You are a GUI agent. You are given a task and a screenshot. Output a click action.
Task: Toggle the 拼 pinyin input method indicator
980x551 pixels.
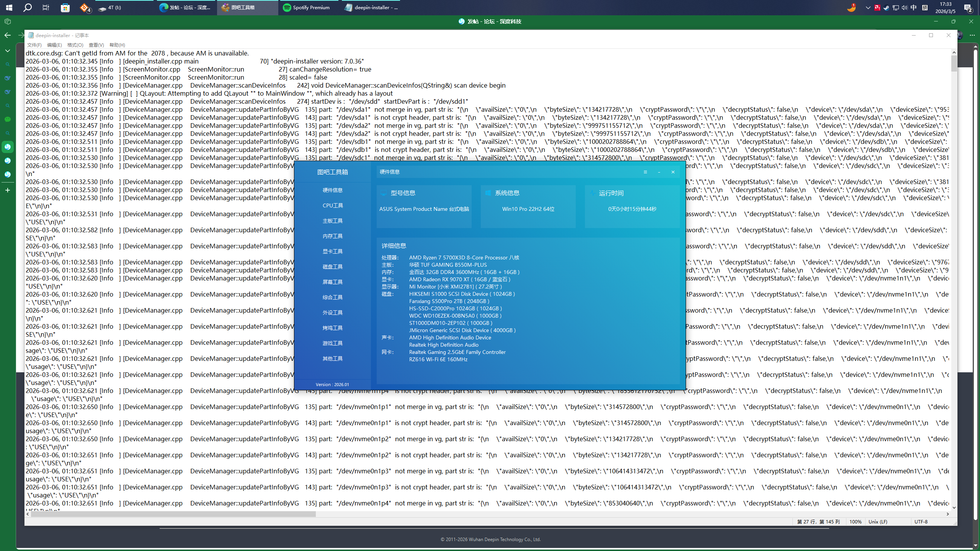point(925,8)
